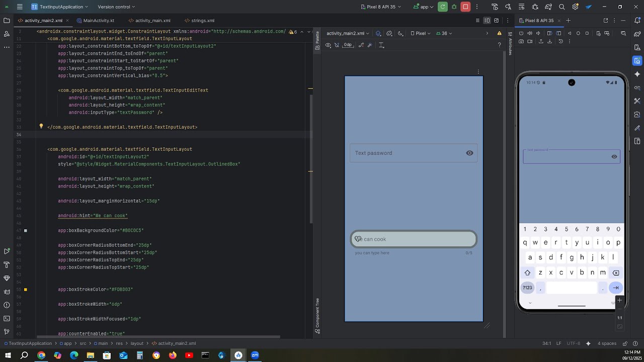Switch editor to Design-only view mode
Screen dimensions: 644x362
coord(497,21)
